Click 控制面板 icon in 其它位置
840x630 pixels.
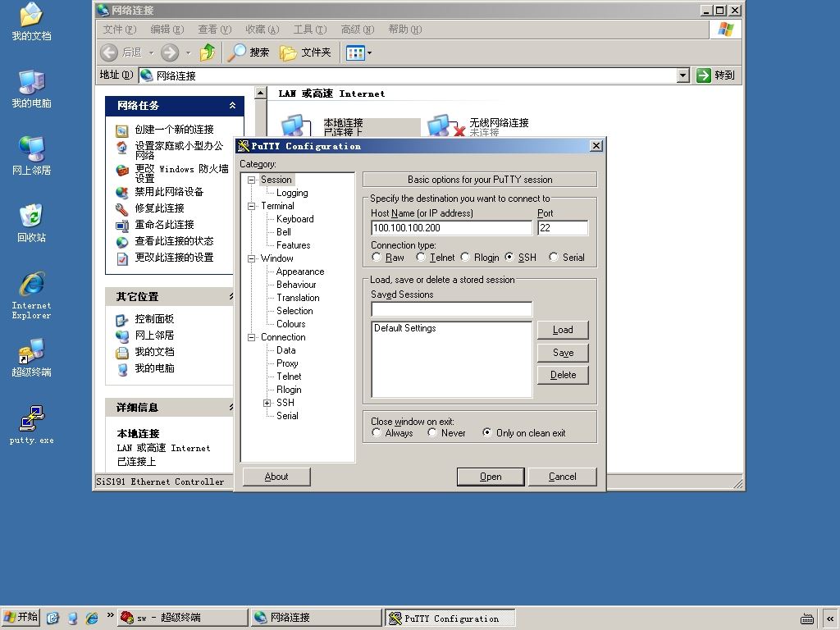pyautogui.click(x=122, y=320)
